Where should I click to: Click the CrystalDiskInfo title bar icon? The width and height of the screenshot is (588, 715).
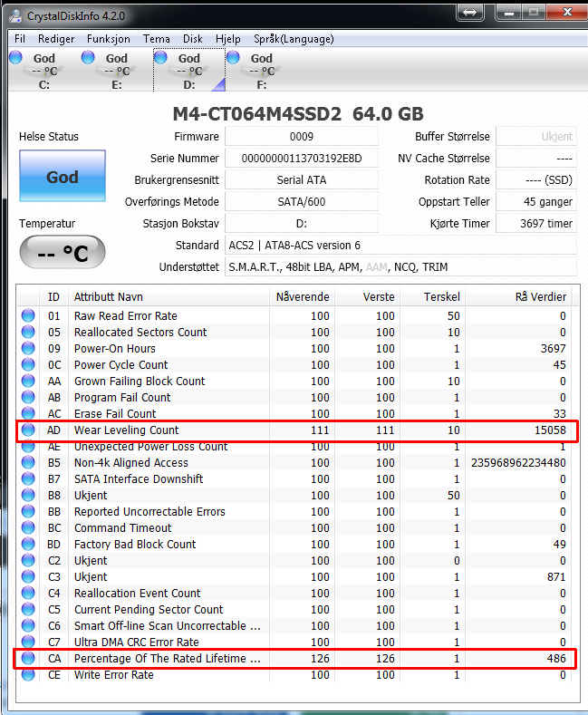(16, 16)
